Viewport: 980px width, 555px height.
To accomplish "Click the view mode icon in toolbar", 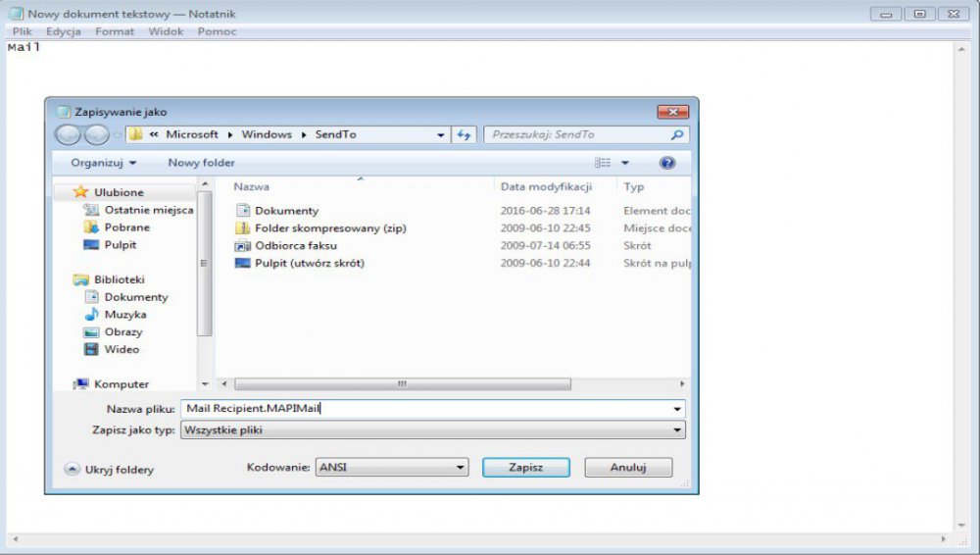I will pos(604,163).
